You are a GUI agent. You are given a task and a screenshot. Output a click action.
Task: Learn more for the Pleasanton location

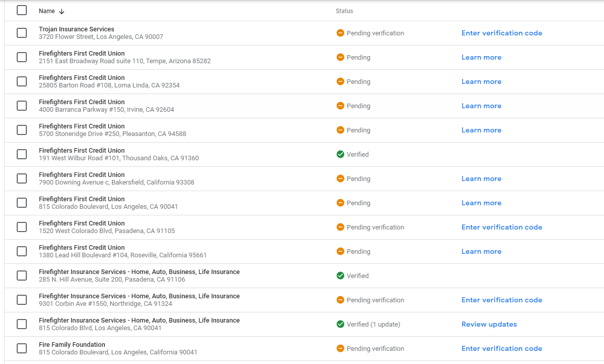coord(481,130)
